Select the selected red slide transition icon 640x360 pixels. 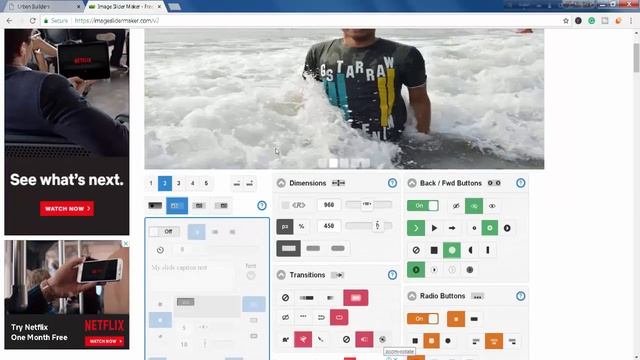356,298
